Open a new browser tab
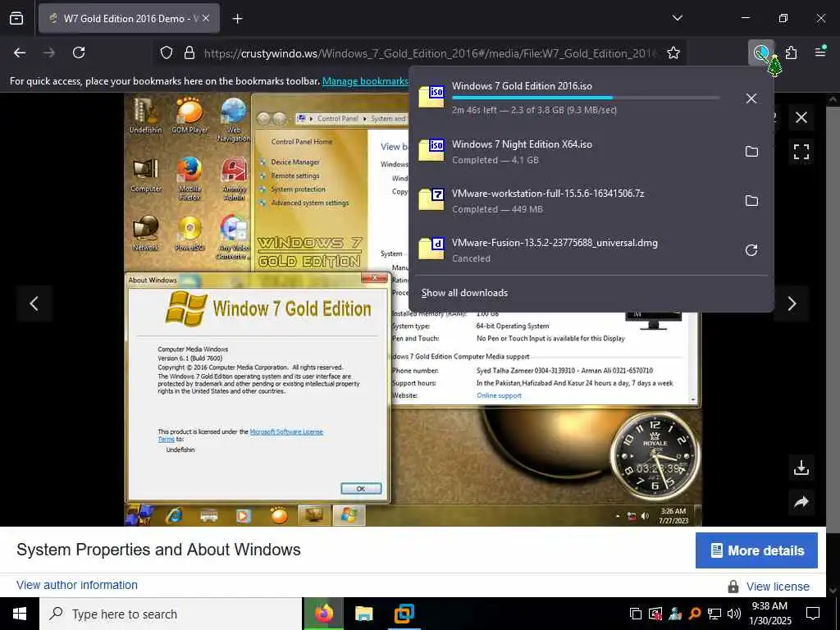Image resolution: width=840 pixels, height=630 pixels. pos(238,19)
